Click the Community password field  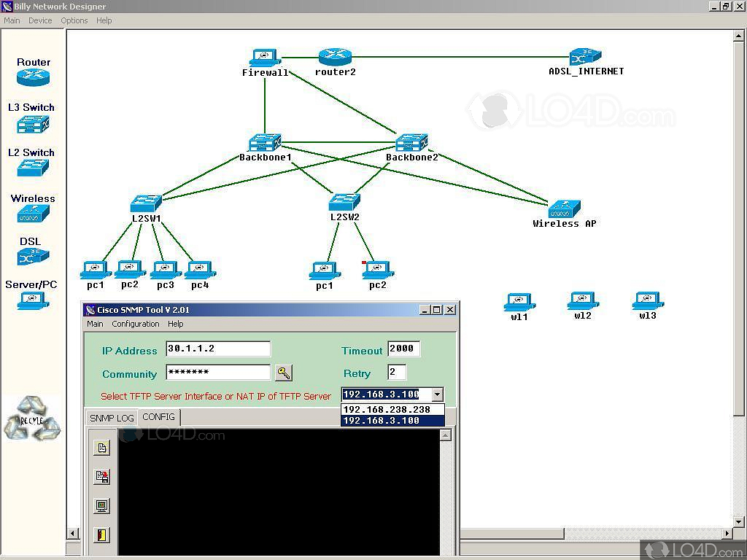218,372
